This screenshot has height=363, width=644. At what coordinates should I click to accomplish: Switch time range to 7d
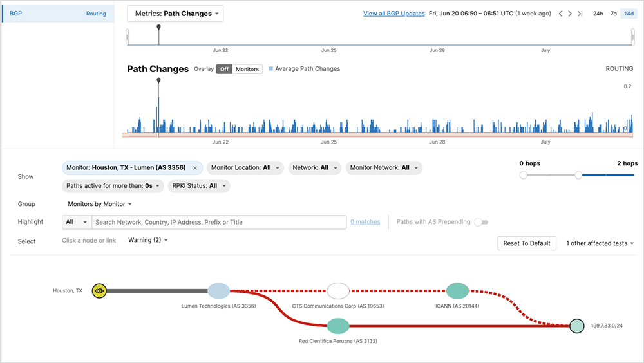614,14
